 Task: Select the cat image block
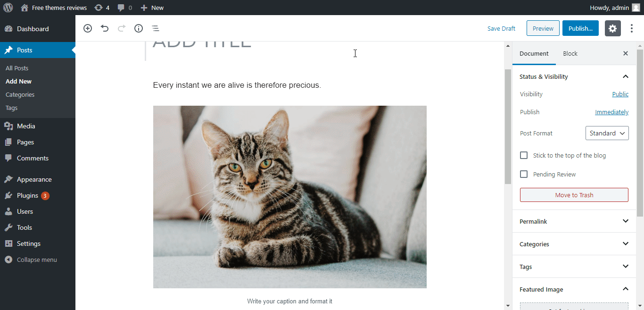(x=290, y=197)
